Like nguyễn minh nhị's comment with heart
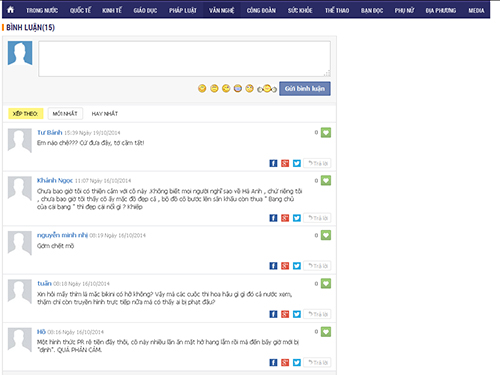This screenshot has height=375, width=500. coord(326,235)
